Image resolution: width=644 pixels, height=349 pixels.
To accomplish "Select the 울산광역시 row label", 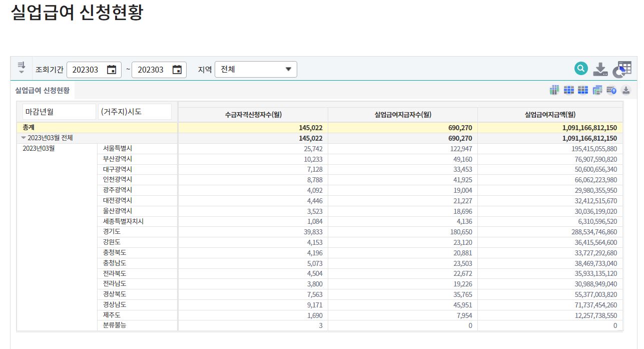I will pyautogui.click(x=118, y=211).
